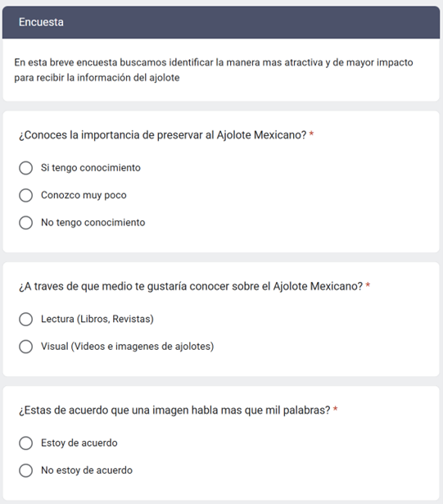Click the 'Visual (Videos e imagenes de ajolotes)' text
Screen dimensions: 443x504
(127, 346)
